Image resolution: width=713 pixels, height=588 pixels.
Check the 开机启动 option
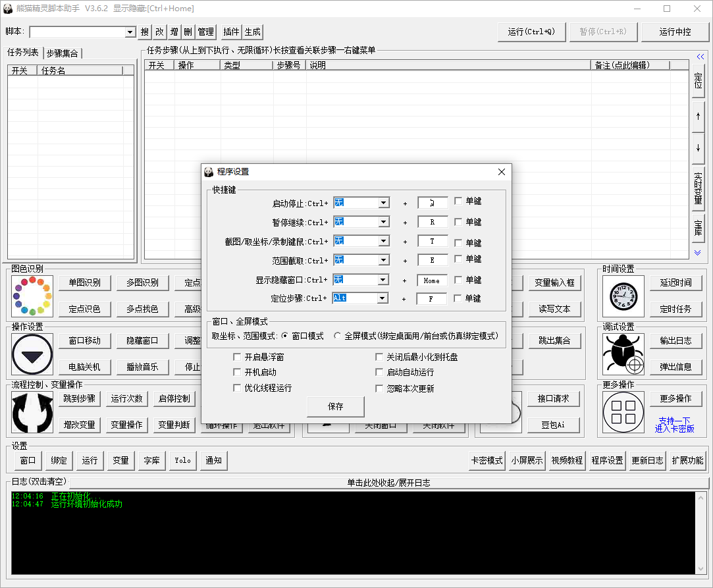click(x=237, y=372)
